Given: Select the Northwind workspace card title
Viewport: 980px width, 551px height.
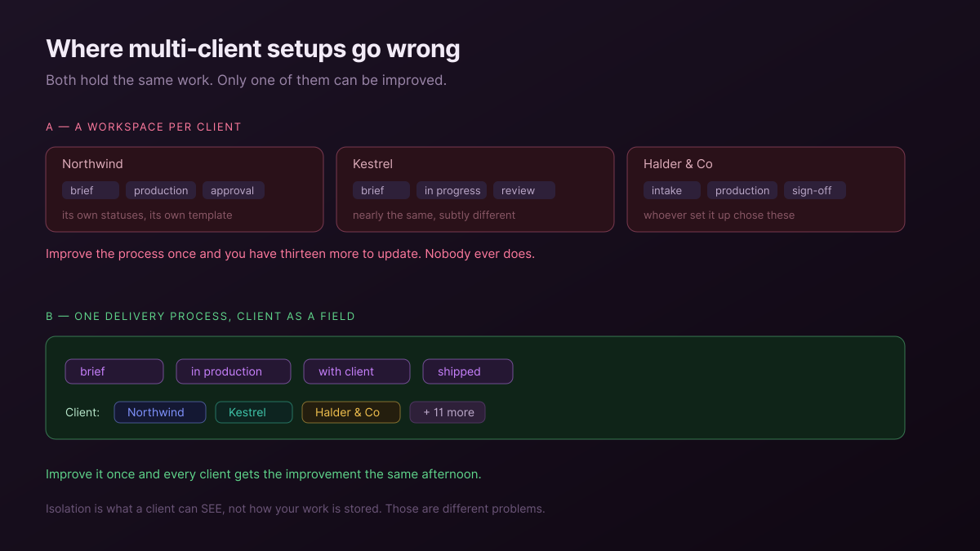Looking at the screenshot, I should (x=92, y=164).
